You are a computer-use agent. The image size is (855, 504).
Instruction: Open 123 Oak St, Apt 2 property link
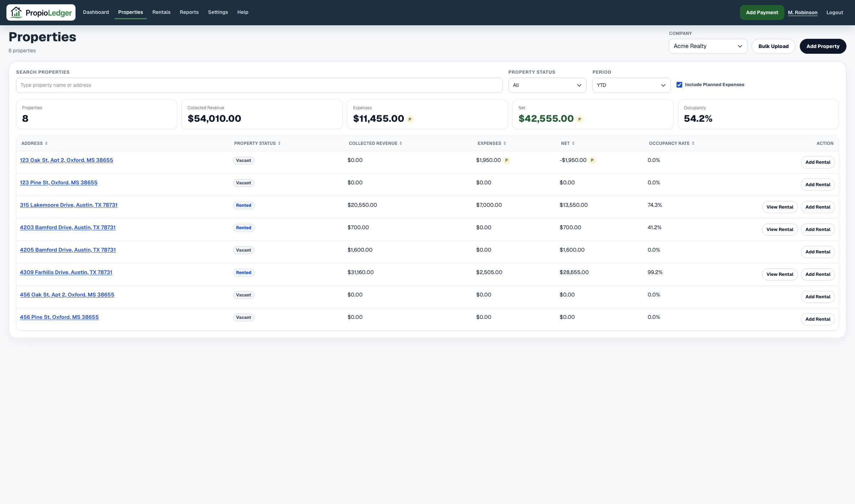pyautogui.click(x=66, y=160)
